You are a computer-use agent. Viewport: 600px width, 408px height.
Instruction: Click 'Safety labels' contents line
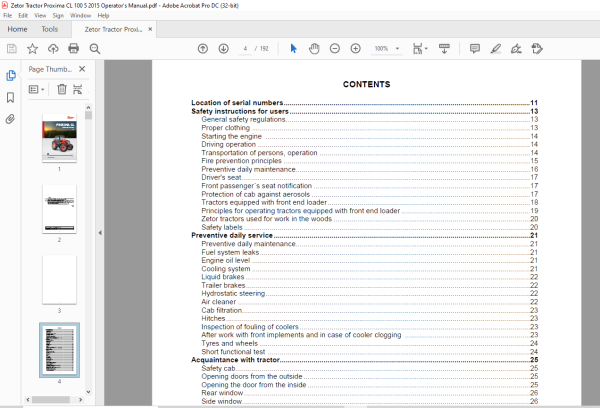(370, 227)
